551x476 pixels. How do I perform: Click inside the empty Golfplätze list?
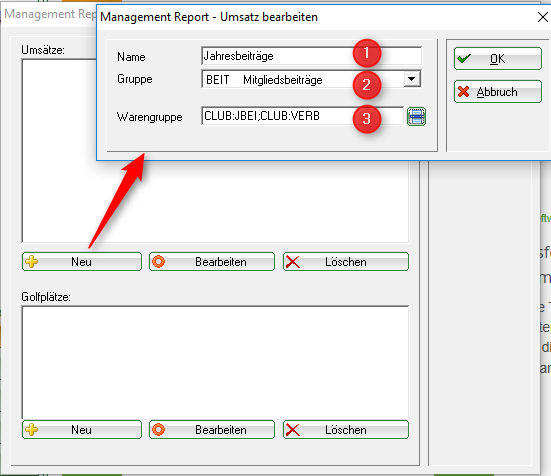pos(215,363)
